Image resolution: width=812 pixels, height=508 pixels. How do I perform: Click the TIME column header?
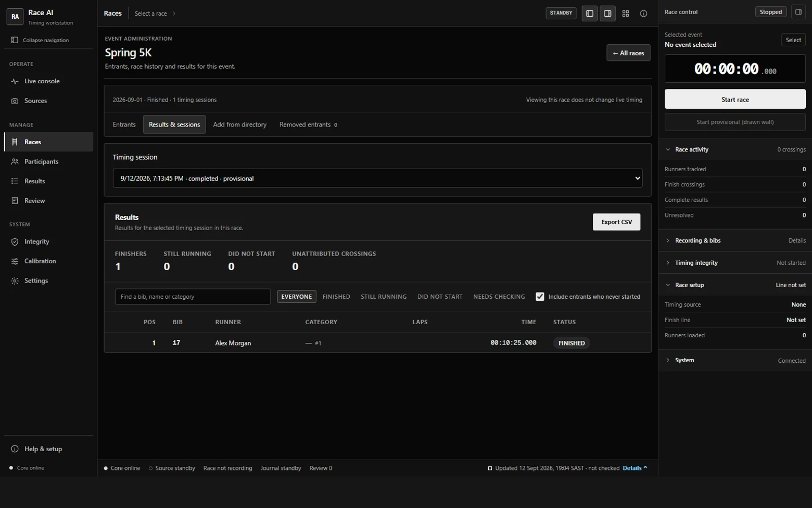pyautogui.click(x=529, y=322)
